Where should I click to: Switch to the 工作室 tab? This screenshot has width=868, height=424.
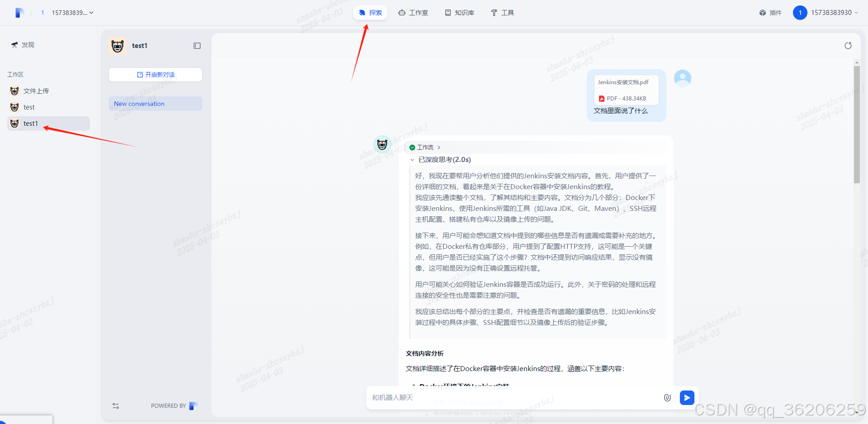(x=413, y=13)
